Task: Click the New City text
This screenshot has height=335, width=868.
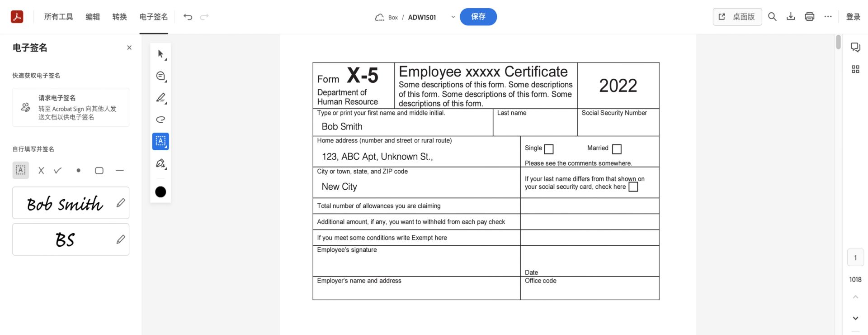Action: pos(339,187)
